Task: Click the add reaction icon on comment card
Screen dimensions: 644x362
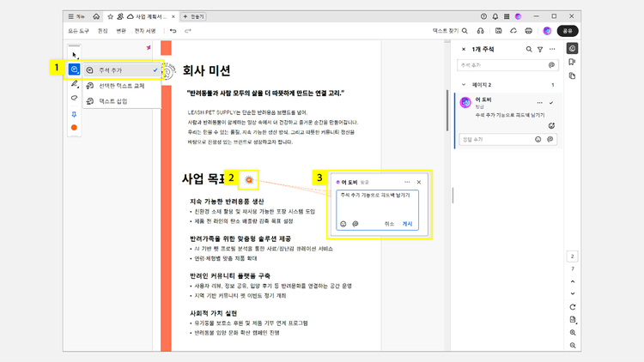Action: point(551,125)
